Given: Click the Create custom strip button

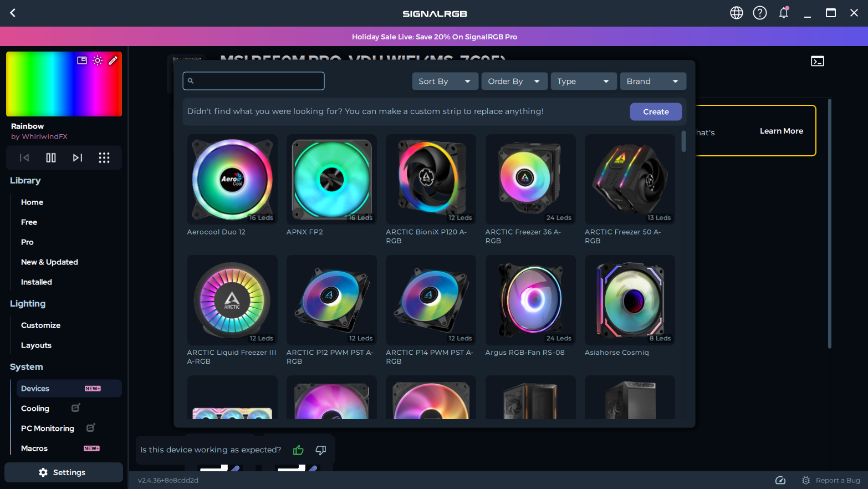Looking at the screenshot, I should (656, 111).
